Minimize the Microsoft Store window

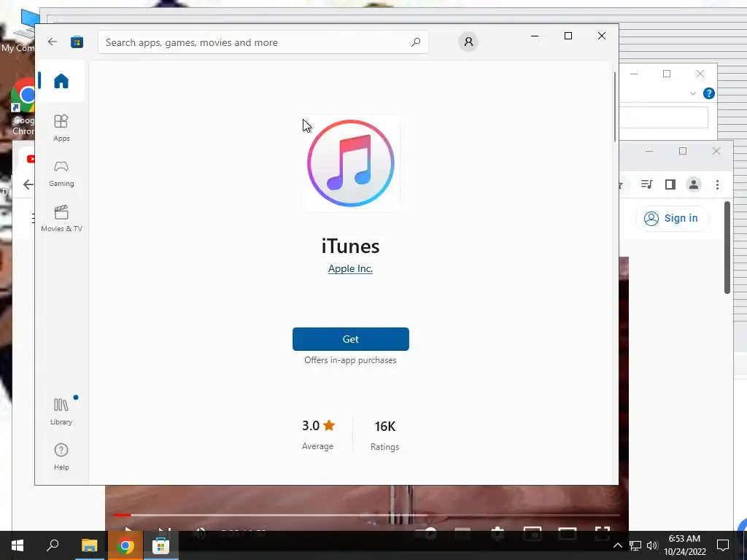click(535, 36)
